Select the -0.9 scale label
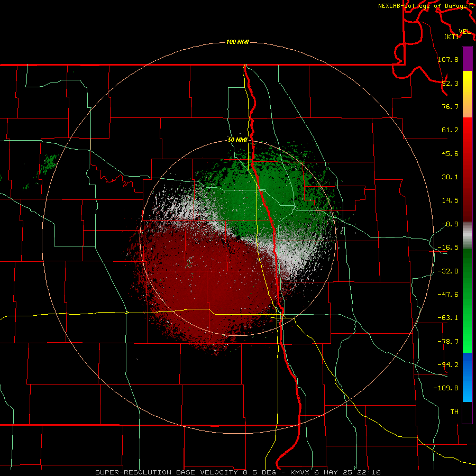The height and width of the screenshot is (476, 476). click(x=450, y=224)
